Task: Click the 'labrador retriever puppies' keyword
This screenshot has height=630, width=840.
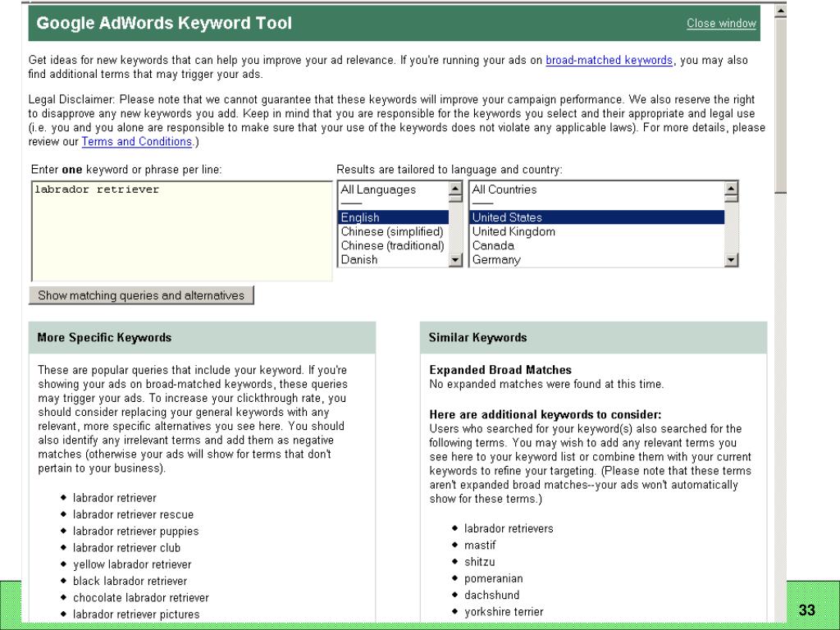Action: point(135,531)
